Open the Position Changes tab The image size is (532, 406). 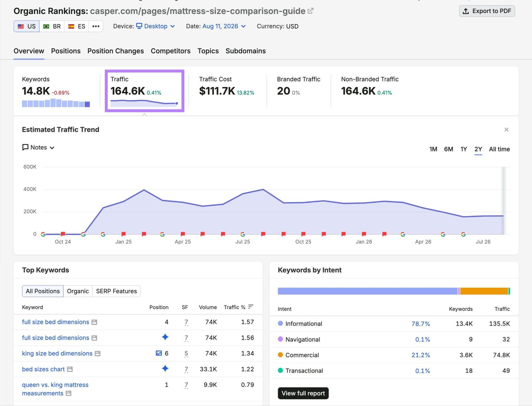(116, 51)
